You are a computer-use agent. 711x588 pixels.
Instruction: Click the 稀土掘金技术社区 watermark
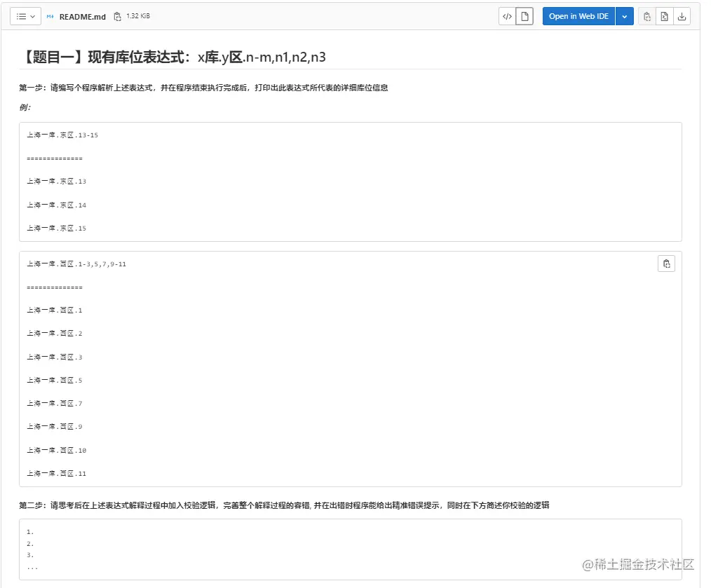(638, 564)
